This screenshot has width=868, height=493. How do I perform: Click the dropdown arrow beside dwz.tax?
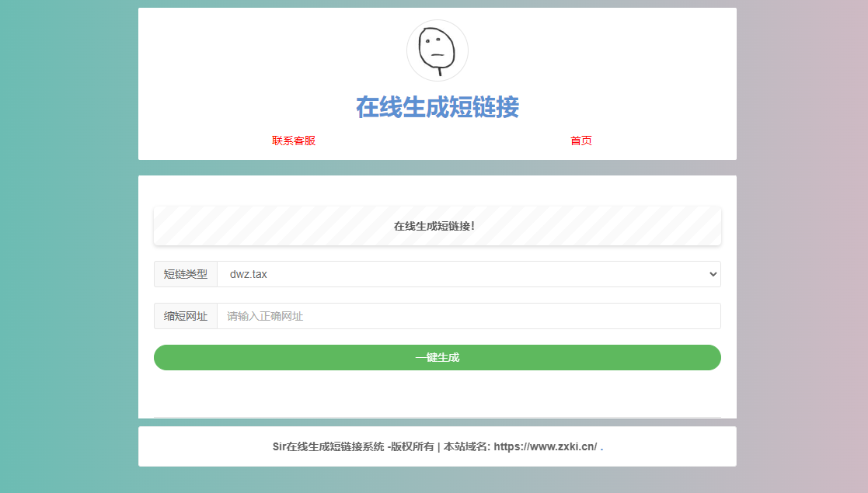[x=712, y=274]
